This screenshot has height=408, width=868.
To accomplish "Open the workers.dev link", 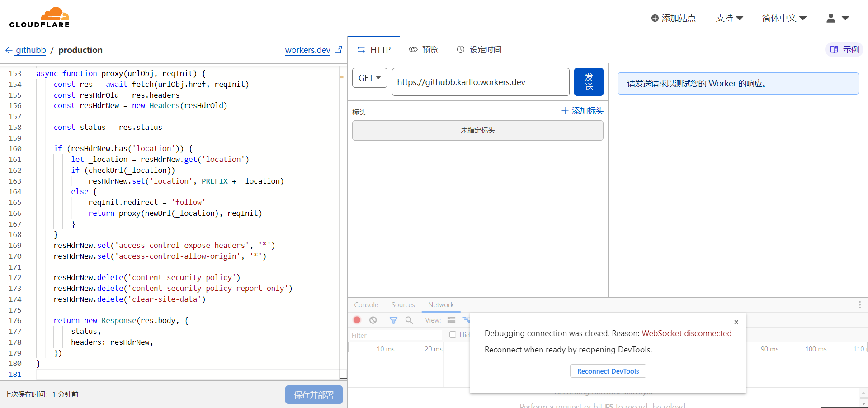I will [313, 50].
